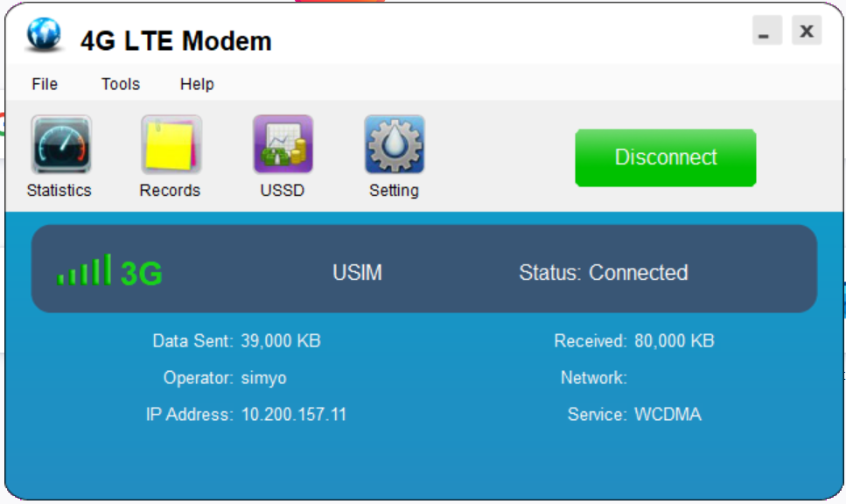Select the Received value 80,000 KB

pyautogui.click(x=675, y=341)
